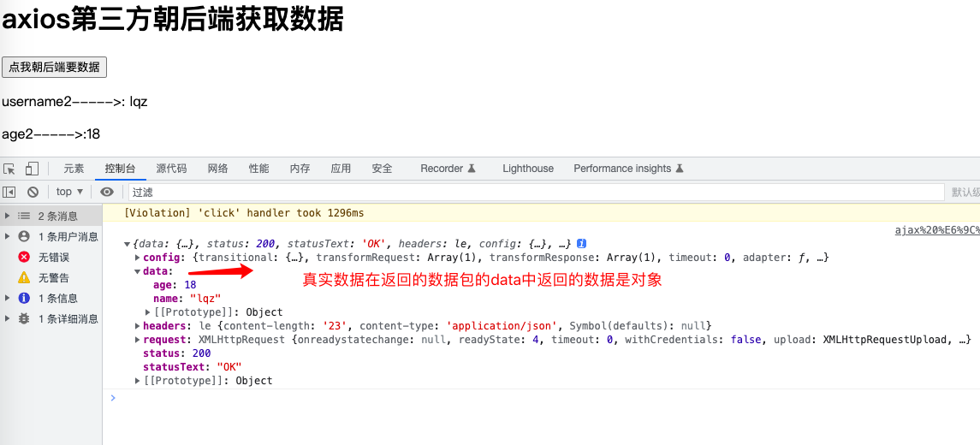
Task: Open the 网络 tab
Action: [x=217, y=169]
